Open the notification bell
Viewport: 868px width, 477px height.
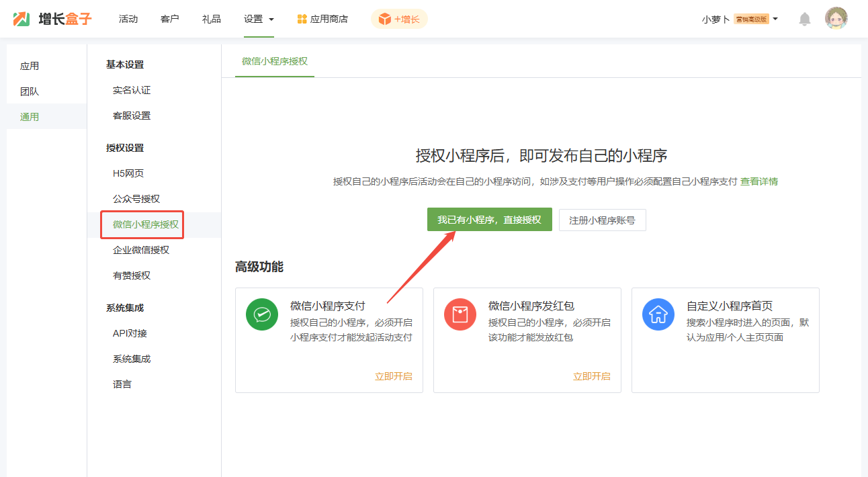pyautogui.click(x=804, y=19)
